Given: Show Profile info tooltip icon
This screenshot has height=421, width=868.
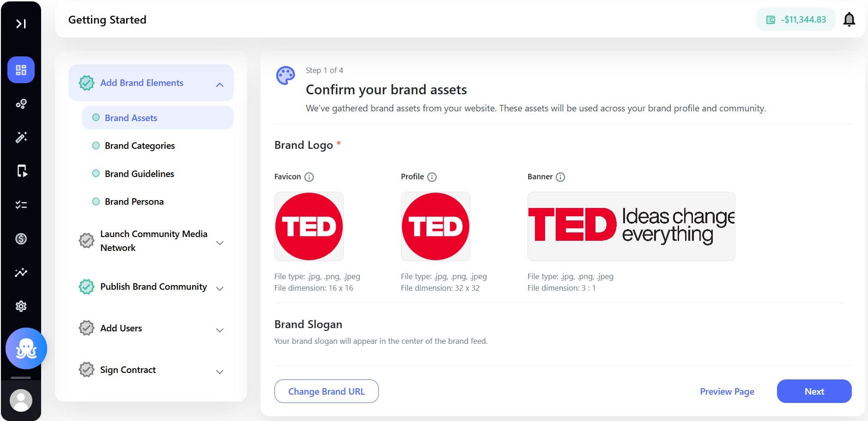Looking at the screenshot, I should [x=432, y=177].
